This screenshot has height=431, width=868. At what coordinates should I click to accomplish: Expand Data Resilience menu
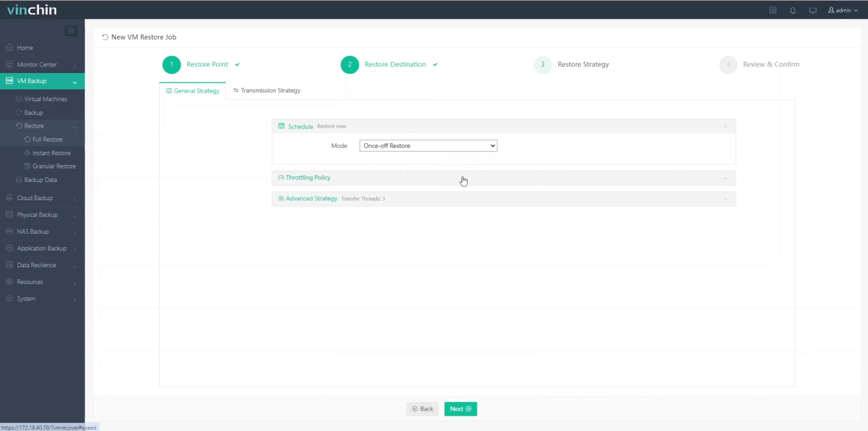tap(42, 265)
